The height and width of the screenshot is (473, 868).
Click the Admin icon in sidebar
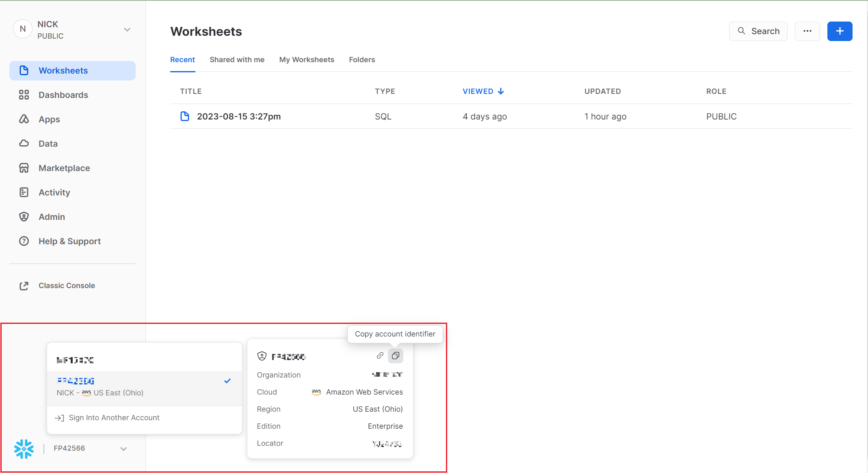(x=23, y=216)
